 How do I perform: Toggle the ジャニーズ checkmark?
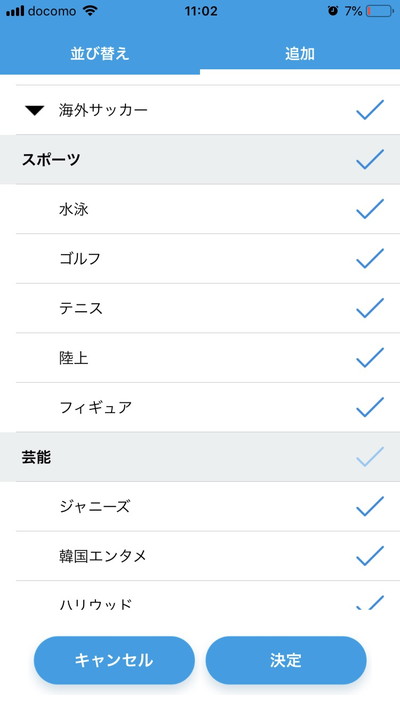coord(370,506)
